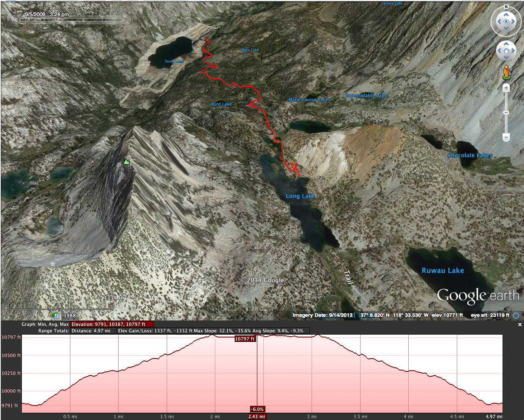The width and height of the screenshot is (524, 420).
Task: Rotate view left using the look joystick arrow
Action: point(499,21)
